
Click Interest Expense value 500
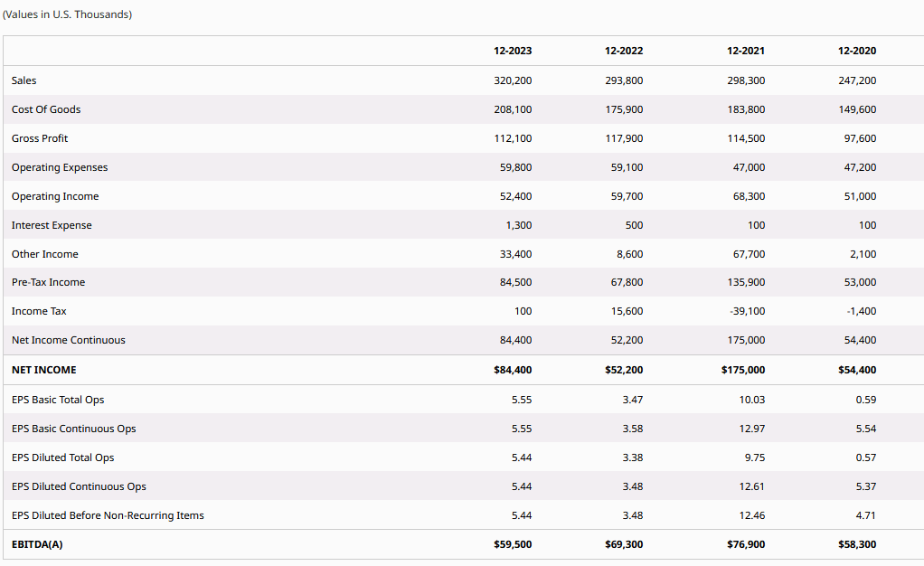click(x=634, y=224)
